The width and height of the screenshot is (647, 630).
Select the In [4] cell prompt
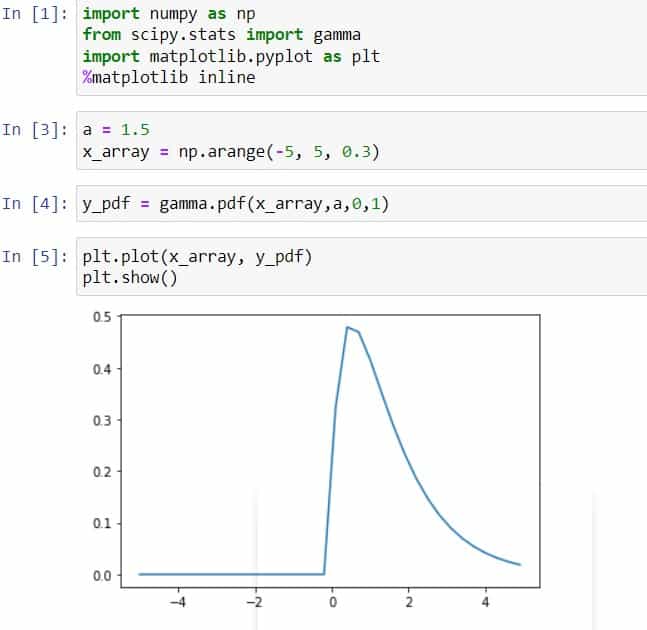click(x=35, y=204)
